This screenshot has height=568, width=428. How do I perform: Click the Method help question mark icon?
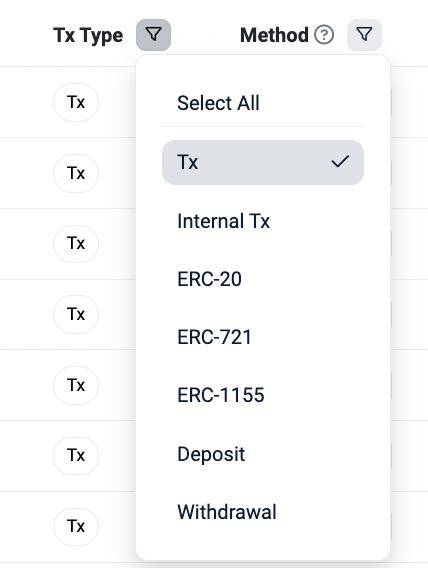pos(324,35)
